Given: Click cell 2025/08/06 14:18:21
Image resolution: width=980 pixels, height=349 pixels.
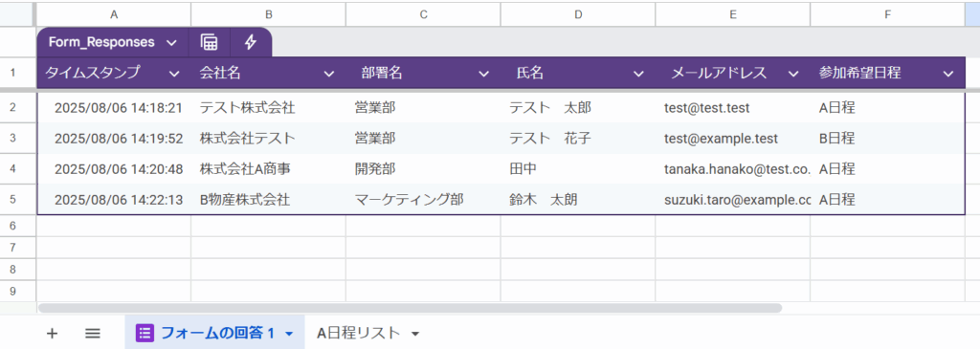Looking at the screenshot, I should pyautogui.click(x=114, y=108).
